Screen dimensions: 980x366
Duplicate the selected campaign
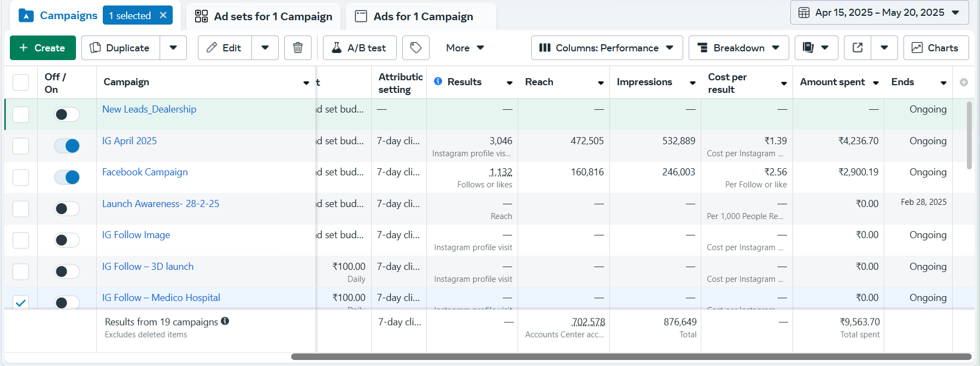(120, 48)
